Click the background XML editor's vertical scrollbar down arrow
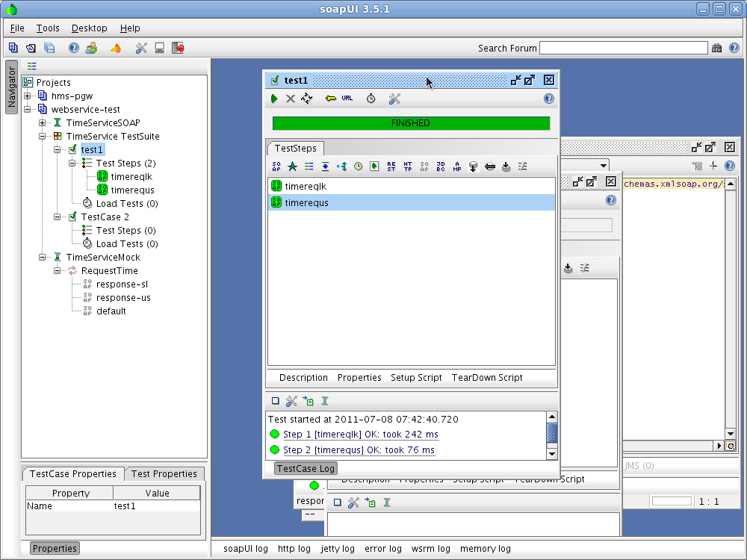Viewport: 747px width, 560px height. pos(731,434)
